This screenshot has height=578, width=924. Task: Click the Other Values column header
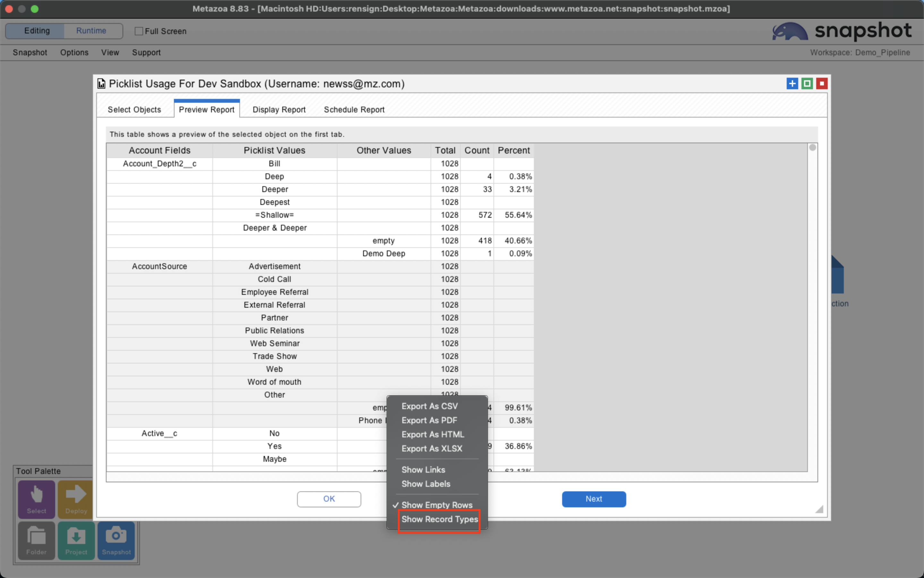coord(384,150)
